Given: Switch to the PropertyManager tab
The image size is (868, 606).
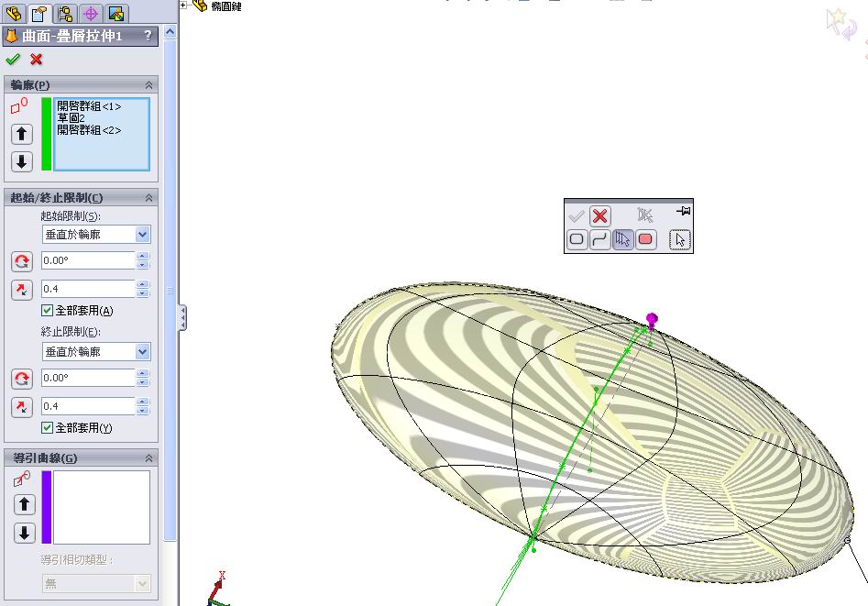Looking at the screenshot, I should (x=38, y=14).
